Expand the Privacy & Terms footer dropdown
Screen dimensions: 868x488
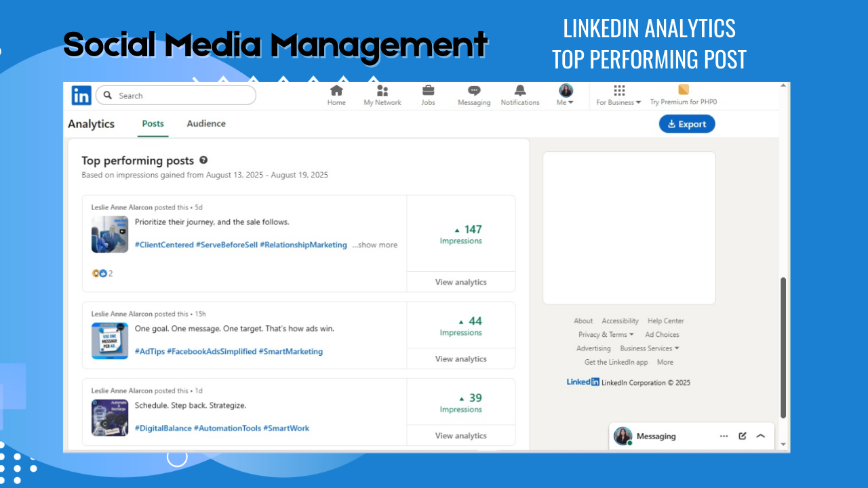tap(606, 335)
